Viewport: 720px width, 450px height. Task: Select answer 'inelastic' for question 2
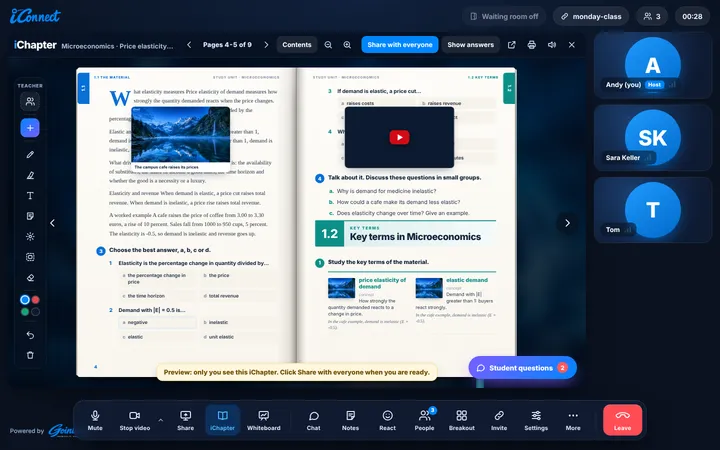click(239, 322)
